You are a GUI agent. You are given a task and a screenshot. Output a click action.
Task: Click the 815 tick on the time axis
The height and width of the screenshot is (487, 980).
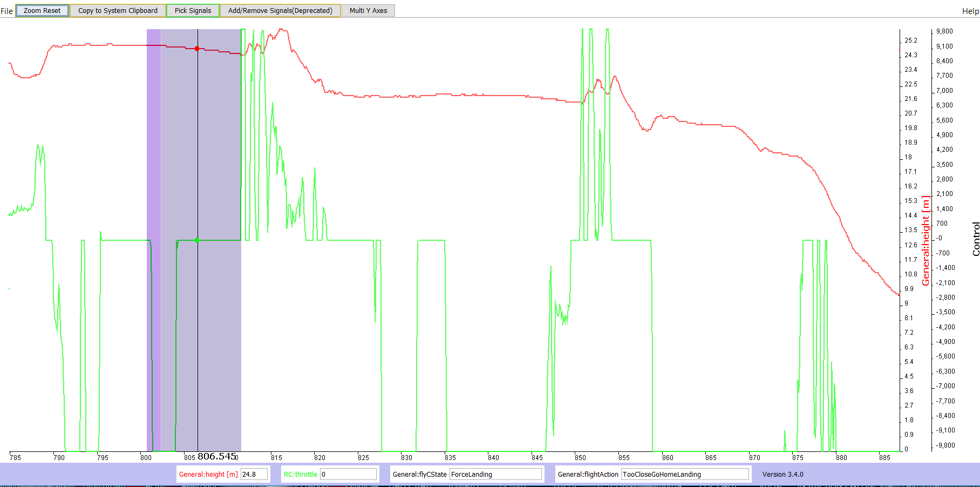(276, 458)
